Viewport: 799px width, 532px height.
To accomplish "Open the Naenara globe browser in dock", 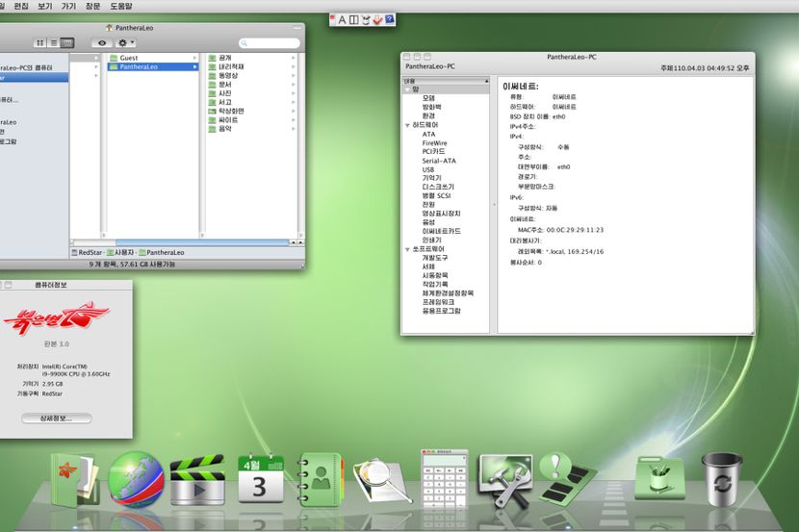I will point(136,478).
